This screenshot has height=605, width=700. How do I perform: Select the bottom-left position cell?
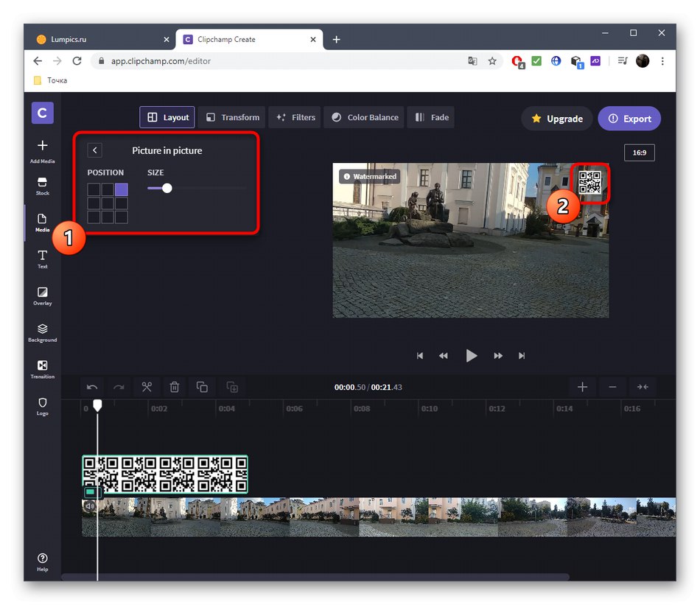[94, 217]
